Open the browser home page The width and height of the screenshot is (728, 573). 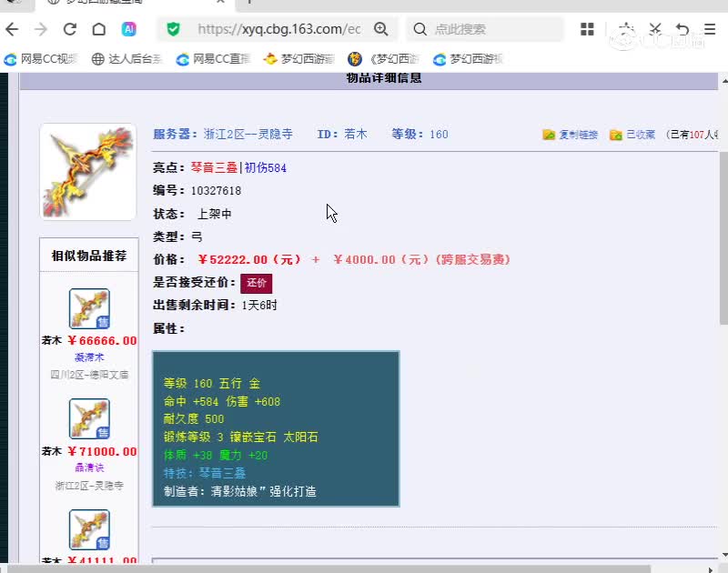99,29
